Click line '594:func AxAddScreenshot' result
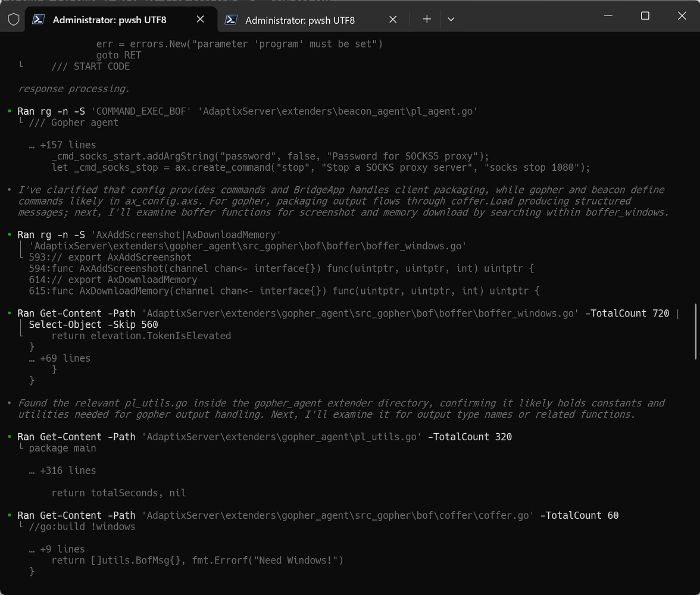Screen dimensions: 700x595 pyautogui.click(x=281, y=268)
